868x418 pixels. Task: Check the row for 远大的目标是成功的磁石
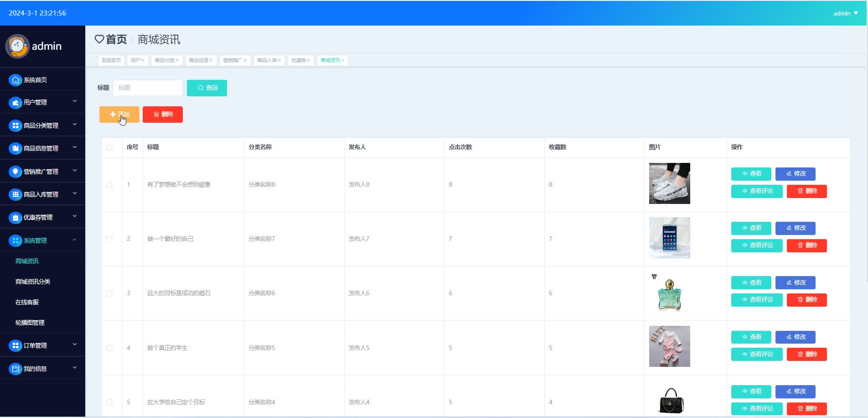(x=109, y=293)
